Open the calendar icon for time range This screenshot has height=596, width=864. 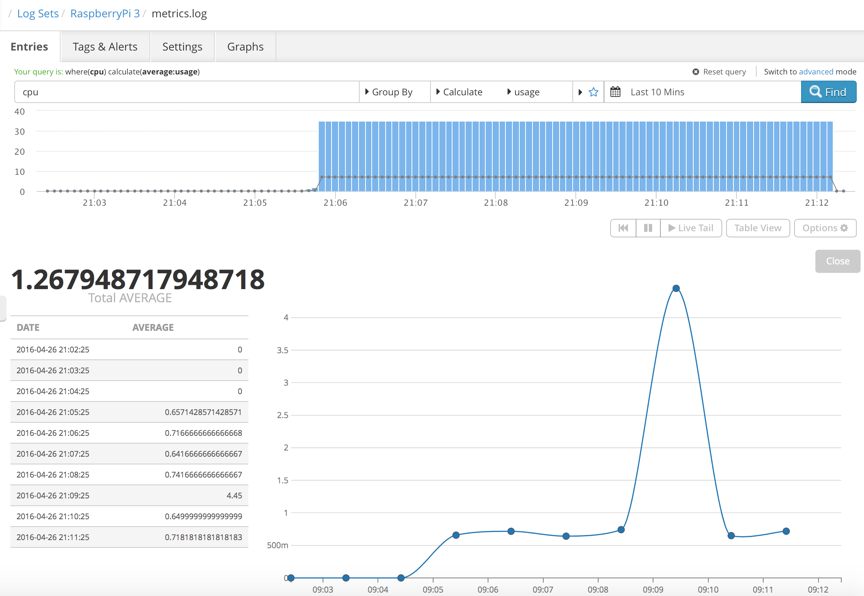pyautogui.click(x=616, y=92)
